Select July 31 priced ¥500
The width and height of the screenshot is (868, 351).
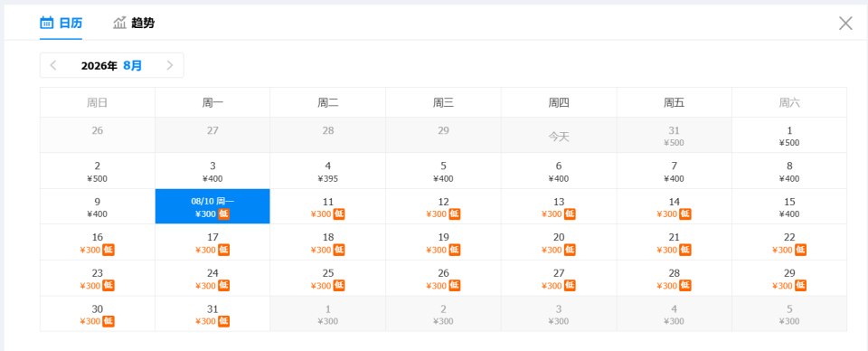pos(675,135)
